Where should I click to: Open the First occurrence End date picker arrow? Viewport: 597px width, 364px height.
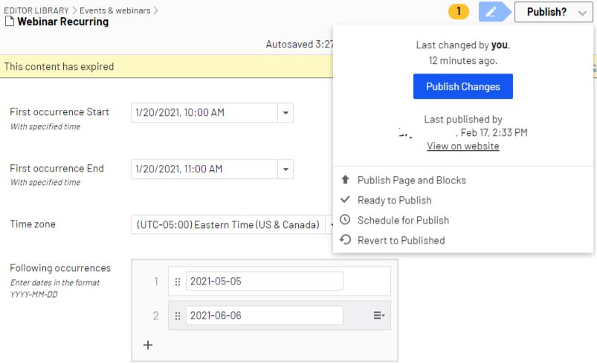pos(286,169)
